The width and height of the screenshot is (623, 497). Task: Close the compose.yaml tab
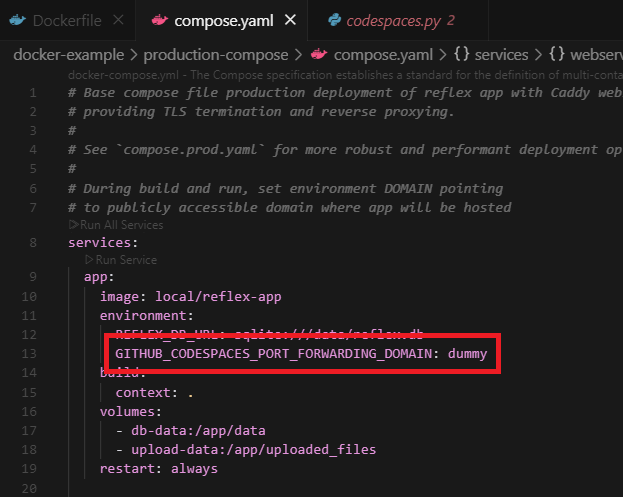click(290, 20)
